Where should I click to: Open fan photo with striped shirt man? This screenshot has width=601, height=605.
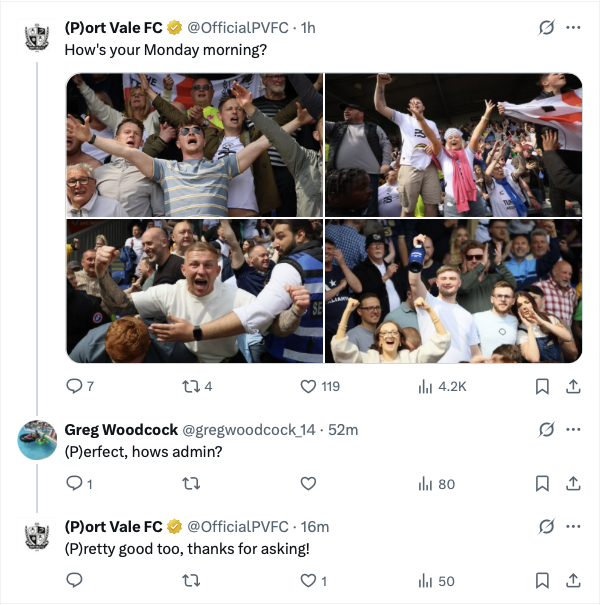(x=194, y=145)
